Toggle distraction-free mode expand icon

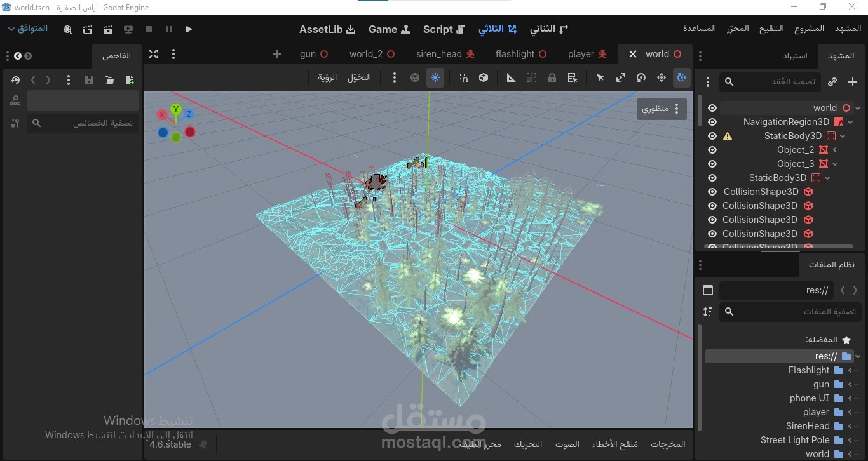153,54
